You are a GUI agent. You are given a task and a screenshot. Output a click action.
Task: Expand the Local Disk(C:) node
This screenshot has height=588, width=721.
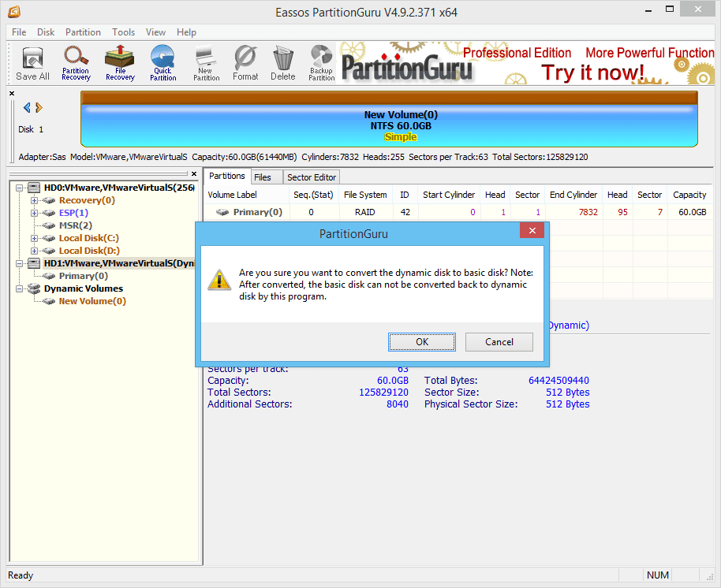[x=34, y=238]
